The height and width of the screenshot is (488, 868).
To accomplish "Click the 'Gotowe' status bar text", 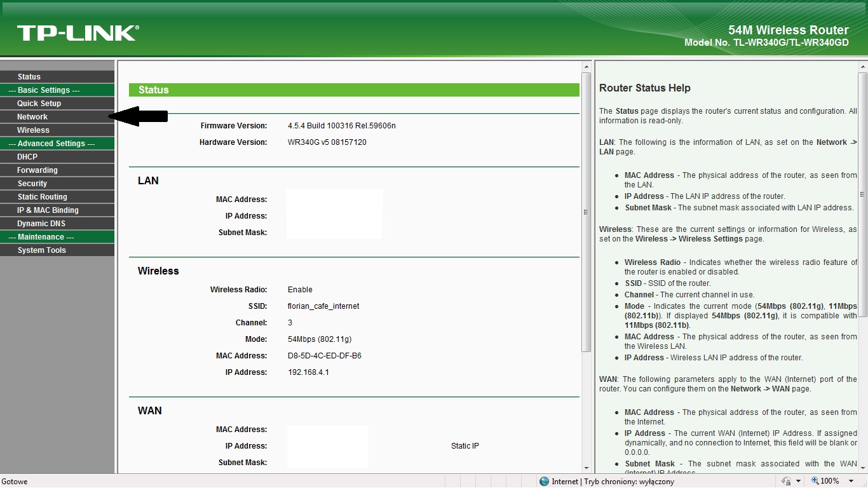I will click(15, 482).
